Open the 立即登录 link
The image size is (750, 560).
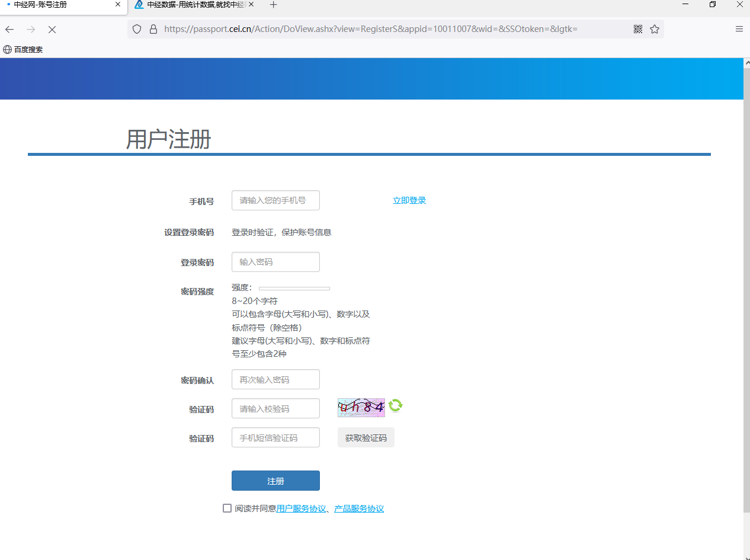(409, 200)
